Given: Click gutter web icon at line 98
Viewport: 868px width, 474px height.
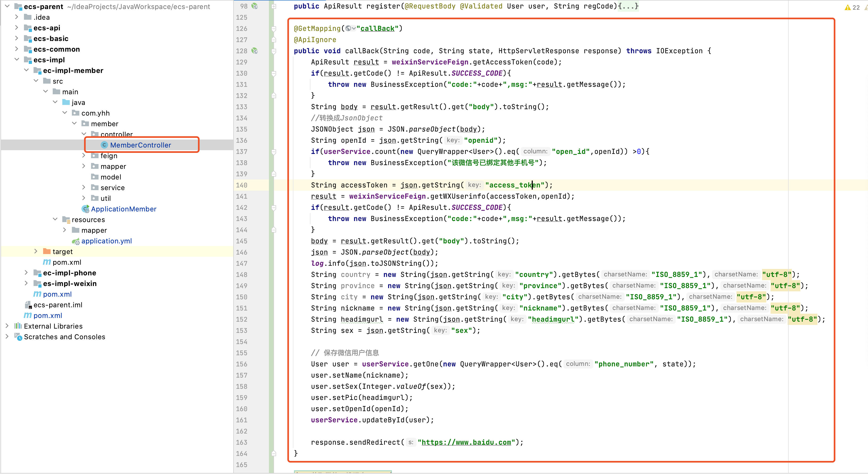Looking at the screenshot, I should point(255,6).
